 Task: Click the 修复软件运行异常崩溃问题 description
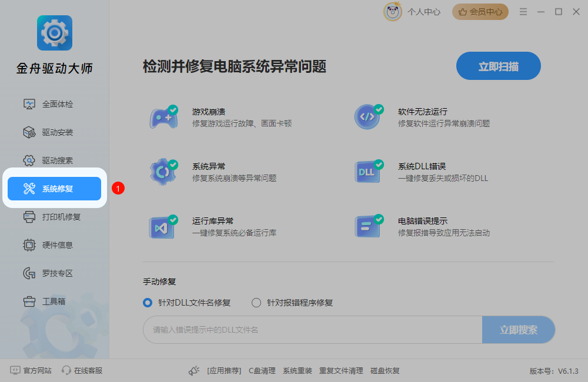click(444, 123)
